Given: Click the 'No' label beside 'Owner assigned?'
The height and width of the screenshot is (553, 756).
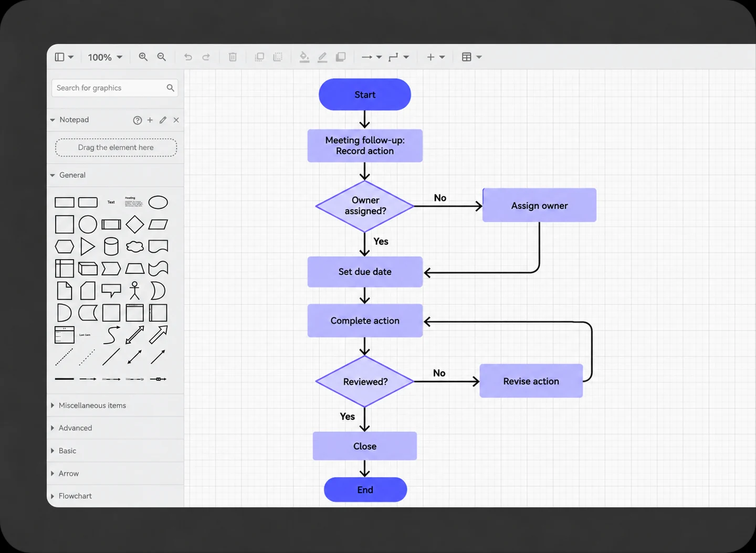Looking at the screenshot, I should coord(440,198).
